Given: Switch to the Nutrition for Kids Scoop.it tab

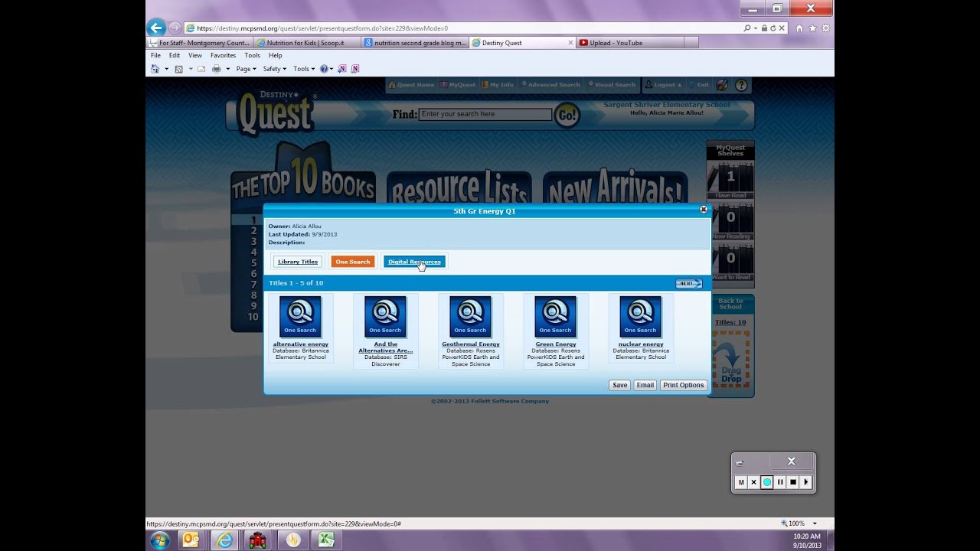Looking at the screenshot, I should coord(307,43).
